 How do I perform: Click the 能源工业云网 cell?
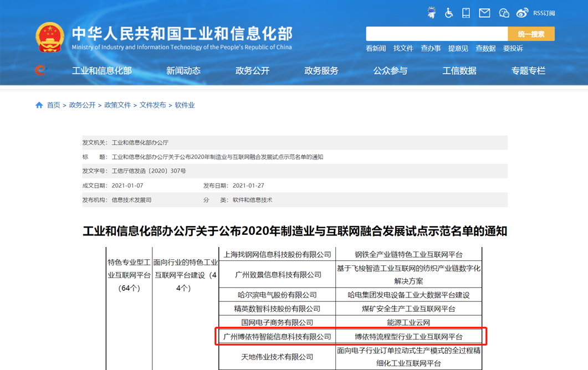[409, 322]
